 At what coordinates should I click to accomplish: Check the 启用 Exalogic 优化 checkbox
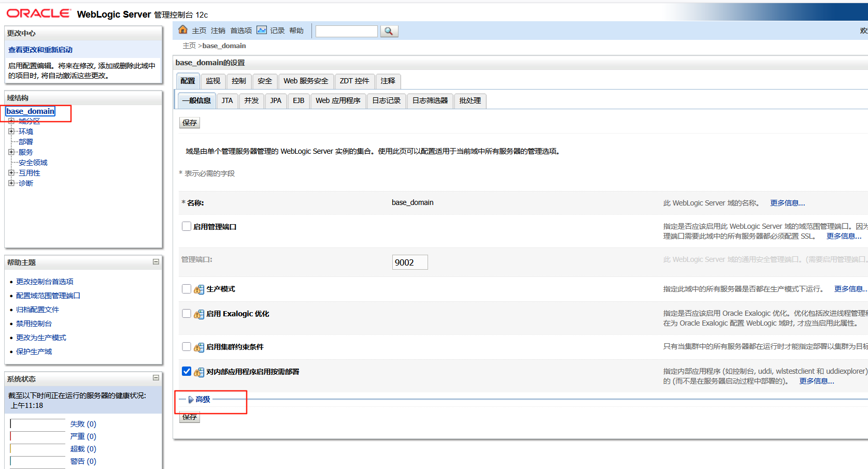coord(187,314)
